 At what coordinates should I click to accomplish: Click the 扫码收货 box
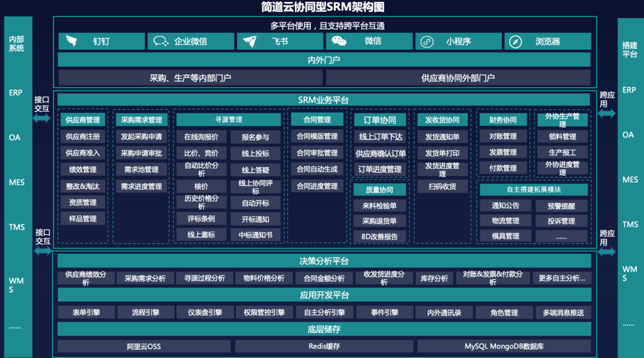click(443, 187)
